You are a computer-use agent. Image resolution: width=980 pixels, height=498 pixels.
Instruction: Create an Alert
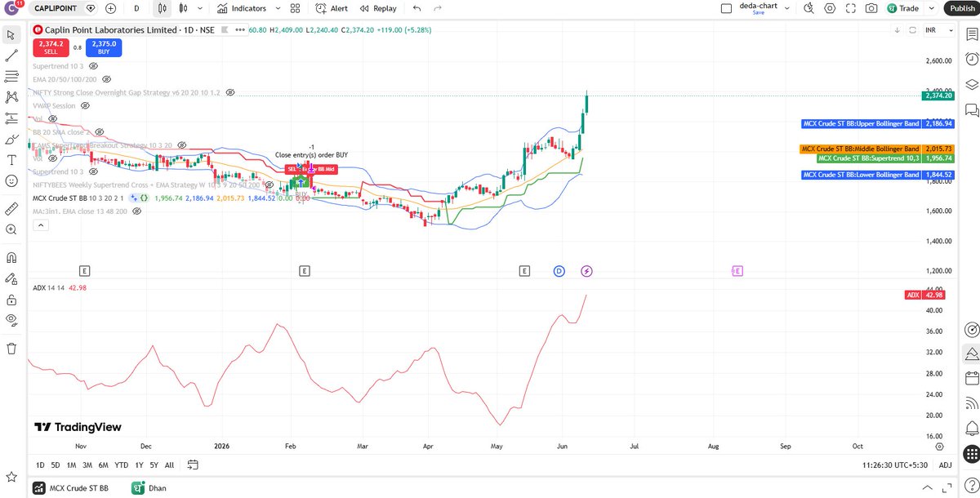(x=331, y=8)
